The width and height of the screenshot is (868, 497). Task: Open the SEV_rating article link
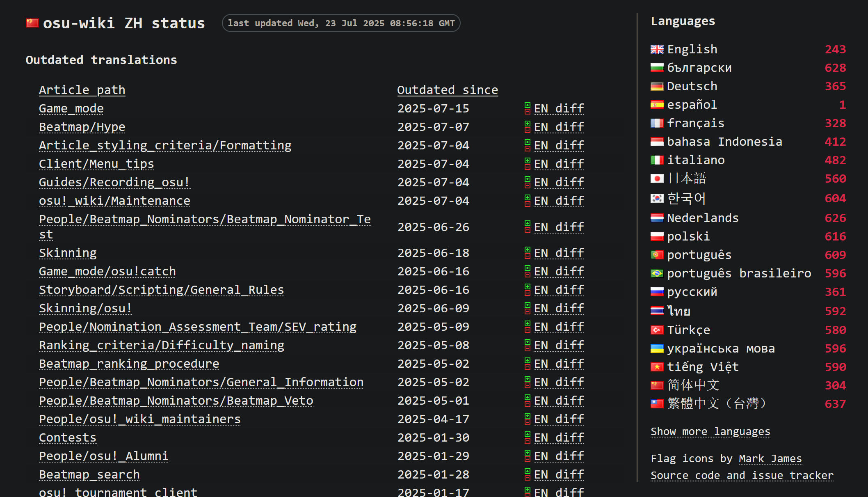pos(198,327)
